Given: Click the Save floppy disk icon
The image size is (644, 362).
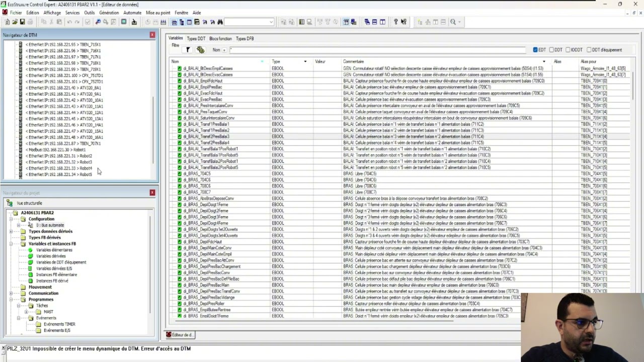Looking at the screenshot, I should (23, 22).
